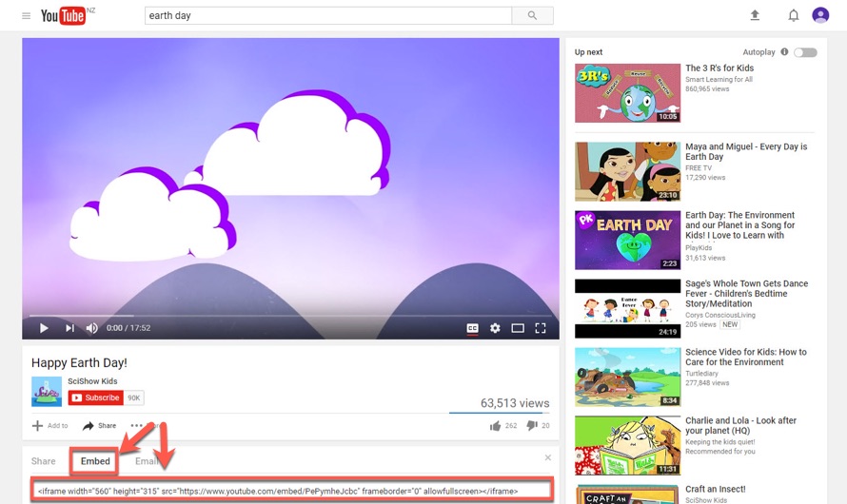Open Maya and Miguel video thumbnail
The width and height of the screenshot is (847, 504).
pyautogui.click(x=628, y=171)
